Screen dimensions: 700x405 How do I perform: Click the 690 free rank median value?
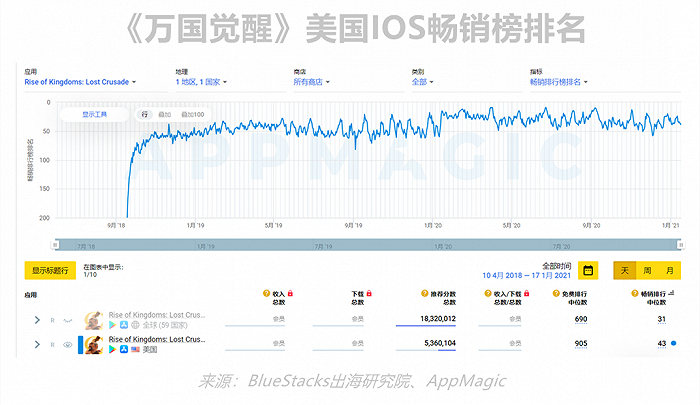click(581, 319)
